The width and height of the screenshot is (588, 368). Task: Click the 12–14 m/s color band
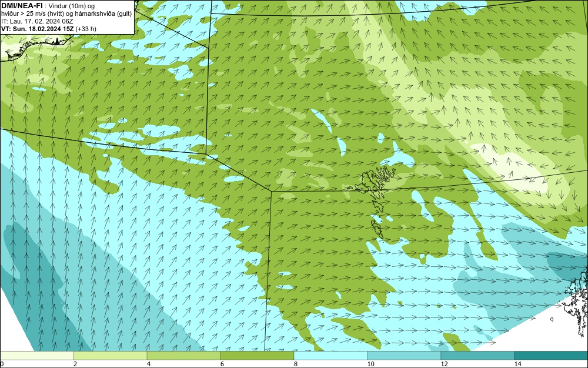[477, 356]
